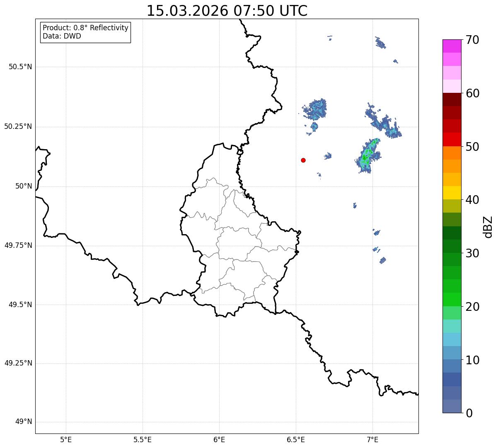
Task: Click the dBZ colorbar axis label
Action: pos(488,227)
